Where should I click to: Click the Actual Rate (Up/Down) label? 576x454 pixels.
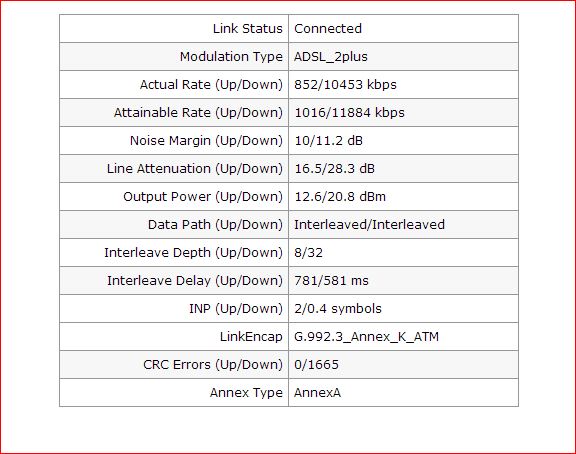(x=211, y=85)
